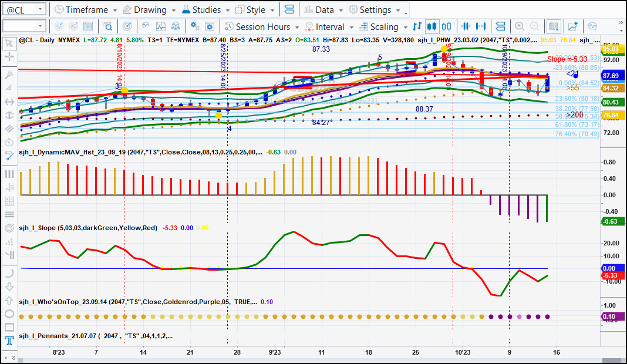Select the vertical double-arrow drawing tool
The height and width of the screenshot is (364, 627).
pyautogui.click(x=9, y=115)
